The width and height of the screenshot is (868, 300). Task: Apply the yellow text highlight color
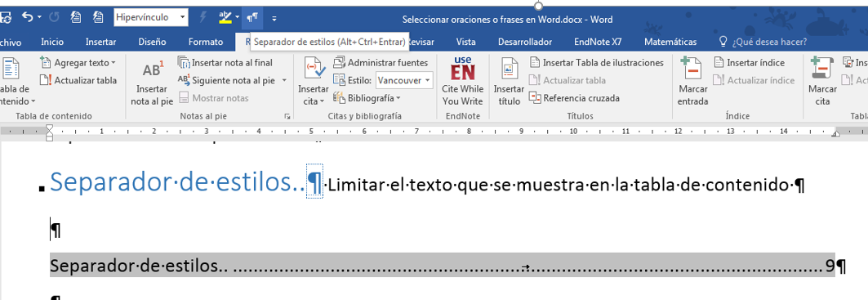[225, 18]
